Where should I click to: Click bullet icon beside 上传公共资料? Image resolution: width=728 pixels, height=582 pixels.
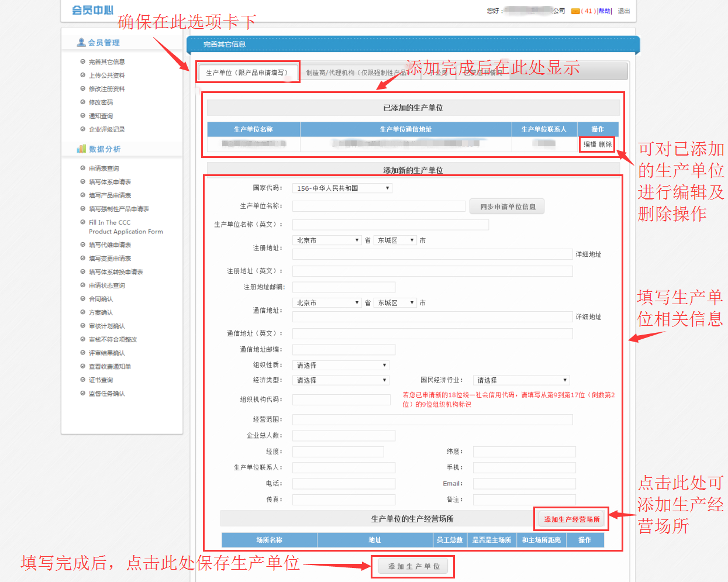83,75
